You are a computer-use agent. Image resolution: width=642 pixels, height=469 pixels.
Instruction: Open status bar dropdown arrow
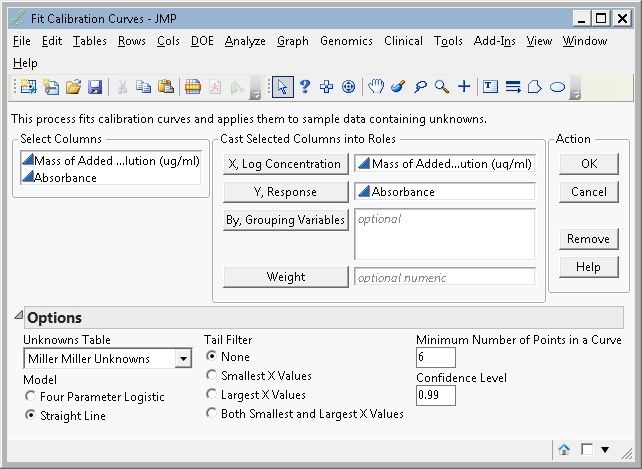pyautogui.click(x=605, y=450)
